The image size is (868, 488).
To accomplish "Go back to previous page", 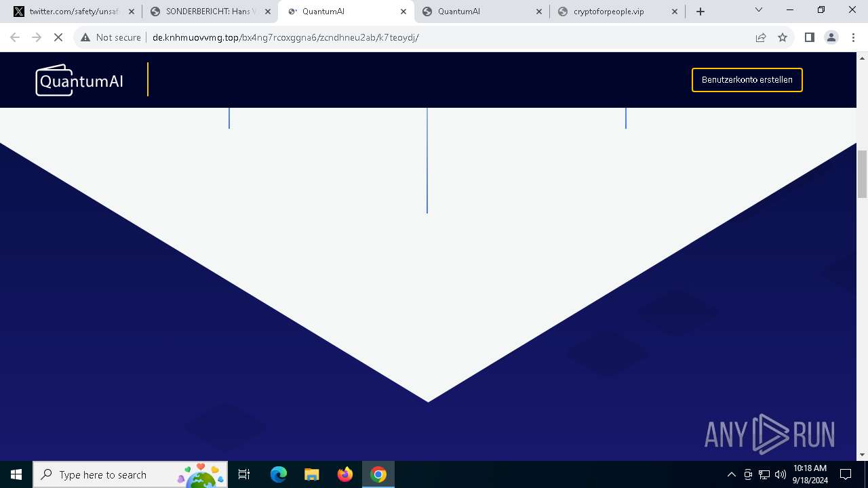I will pos(15,37).
